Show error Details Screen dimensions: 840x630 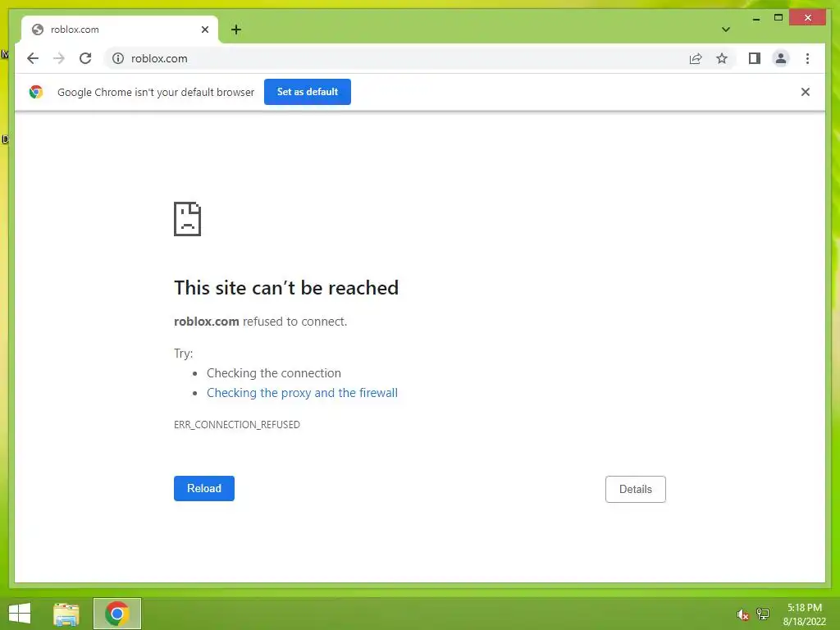(x=636, y=489)
